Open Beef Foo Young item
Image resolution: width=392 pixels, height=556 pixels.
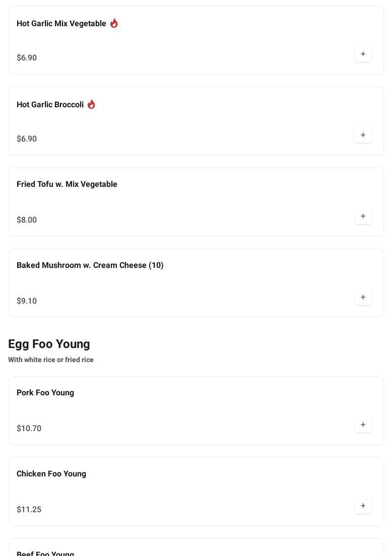[x=45, y=553]
